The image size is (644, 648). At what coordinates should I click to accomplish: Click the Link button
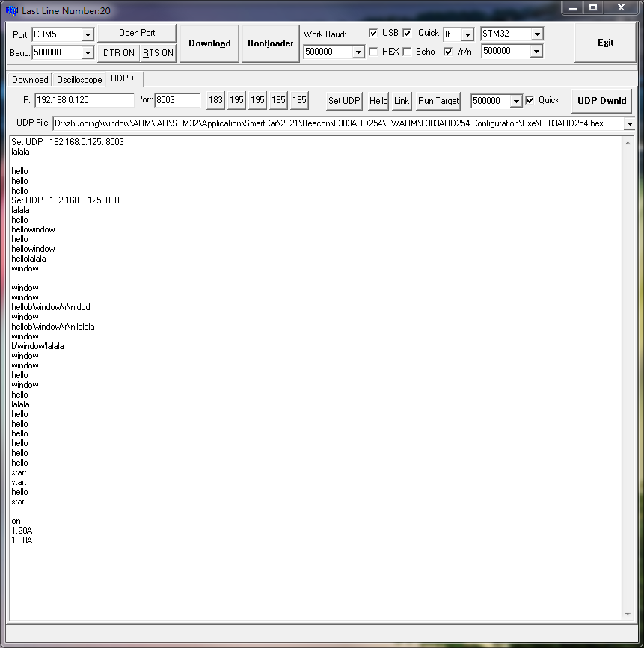(402, 101)
